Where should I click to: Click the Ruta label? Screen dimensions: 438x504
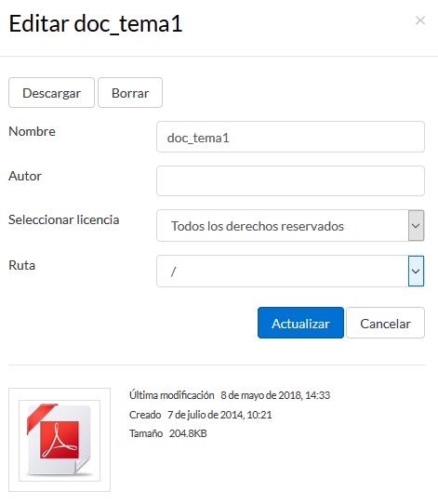pyautogui.click(x=21, y=266)
